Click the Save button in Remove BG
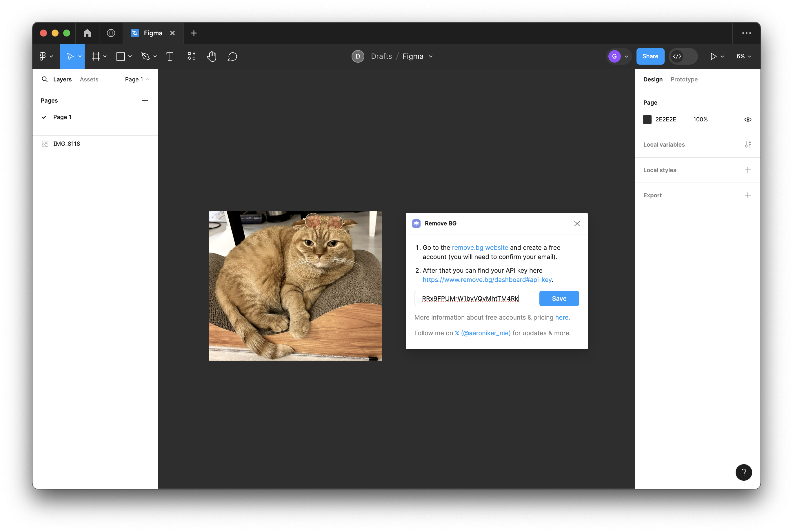Screen dimensions: 793x532 559,298
